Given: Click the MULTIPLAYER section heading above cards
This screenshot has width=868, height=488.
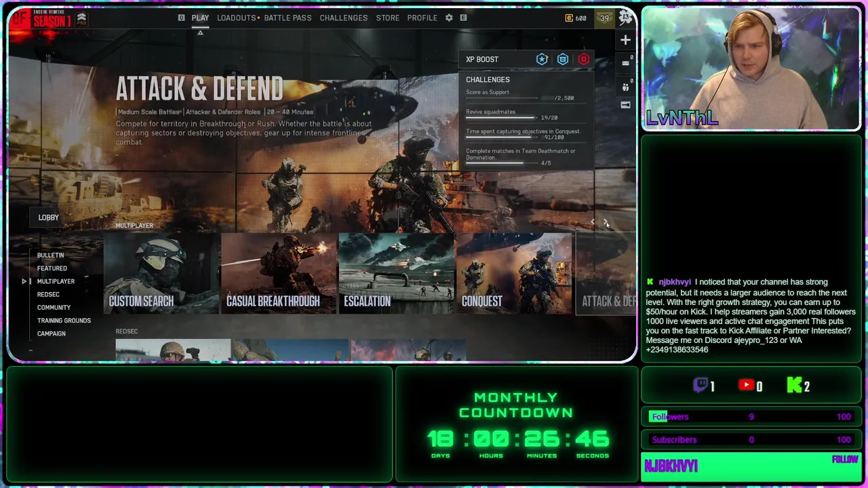Looking at the screenshot, I should point(134,226).
